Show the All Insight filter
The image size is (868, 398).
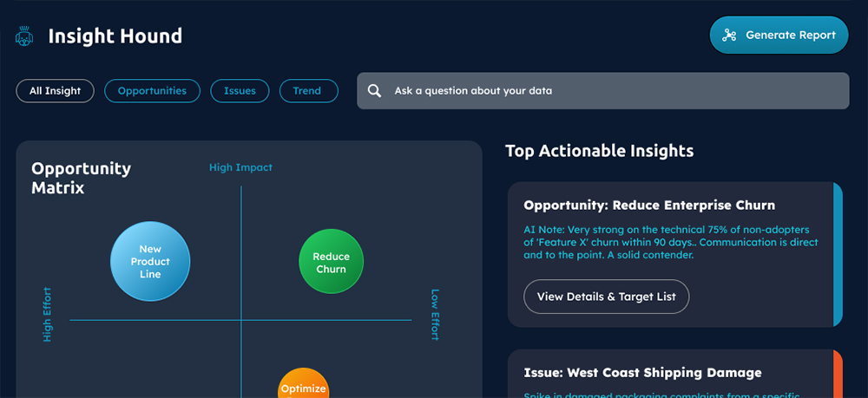coord(55,90)
